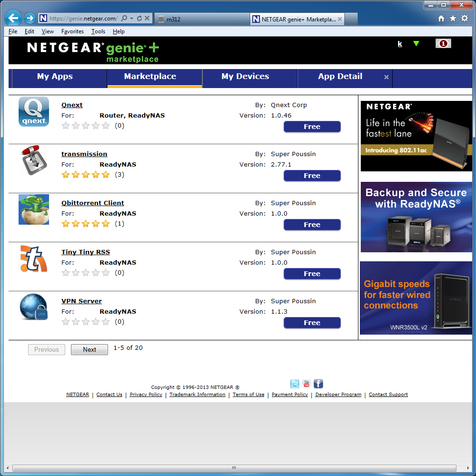Switch to the rn312 browser tab
The image size is (476, 476).
[202, 19]
